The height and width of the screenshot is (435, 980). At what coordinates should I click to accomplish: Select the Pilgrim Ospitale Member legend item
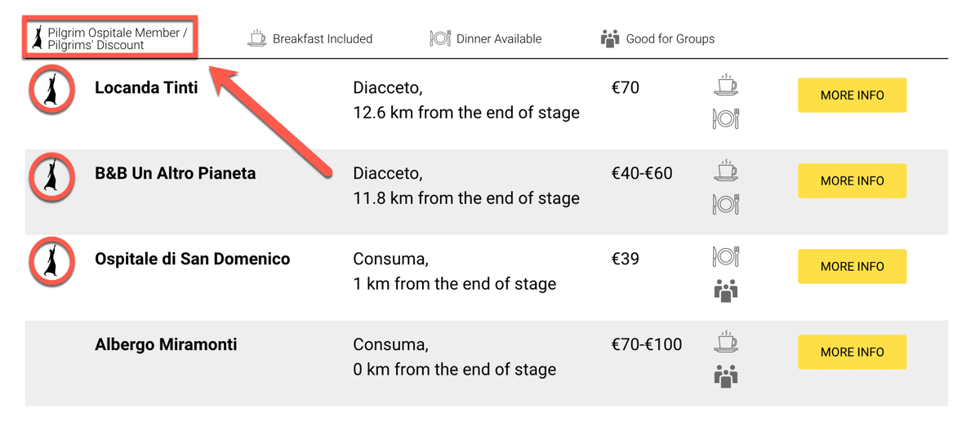click(x=109, y=38)
